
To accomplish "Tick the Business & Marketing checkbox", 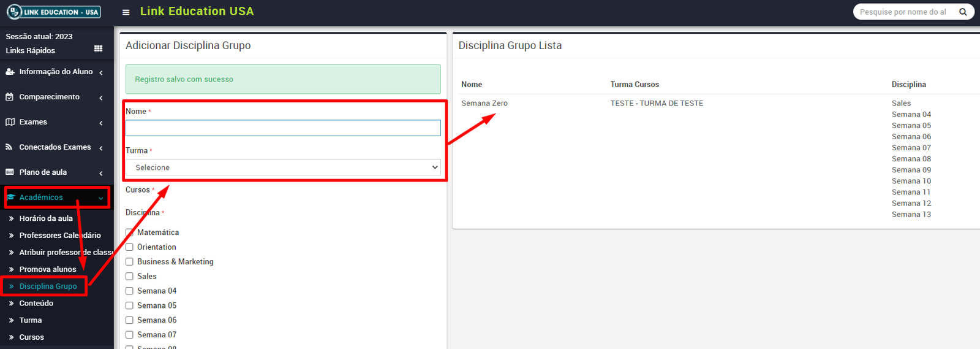I will tap(129, 262).
